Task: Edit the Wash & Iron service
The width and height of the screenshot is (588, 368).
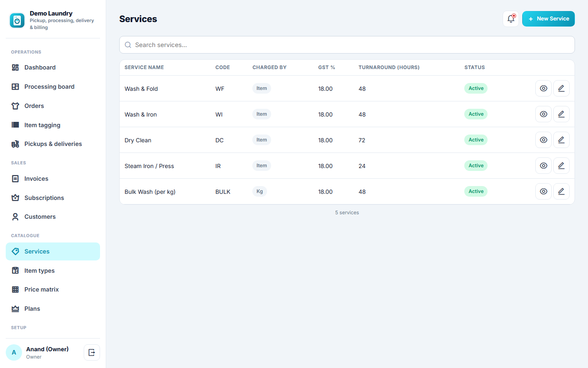Action: [x=561, y=114]
